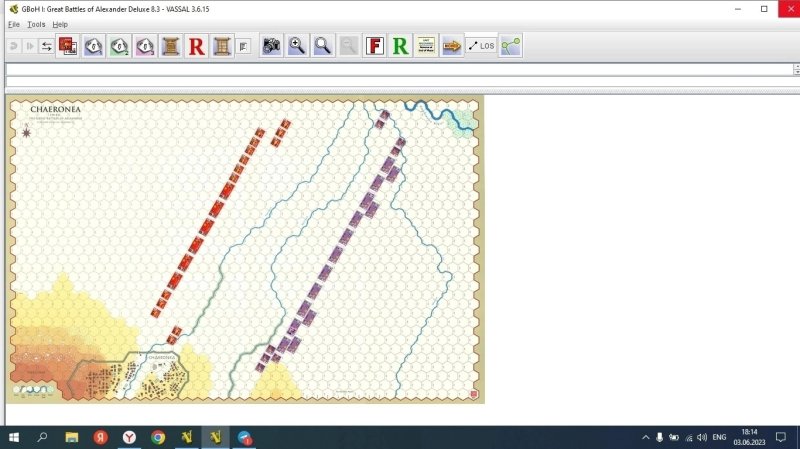This screenshot has width=800, height=449.
Task: Click the green R toolbar button
Action: (x=400, y=46)
